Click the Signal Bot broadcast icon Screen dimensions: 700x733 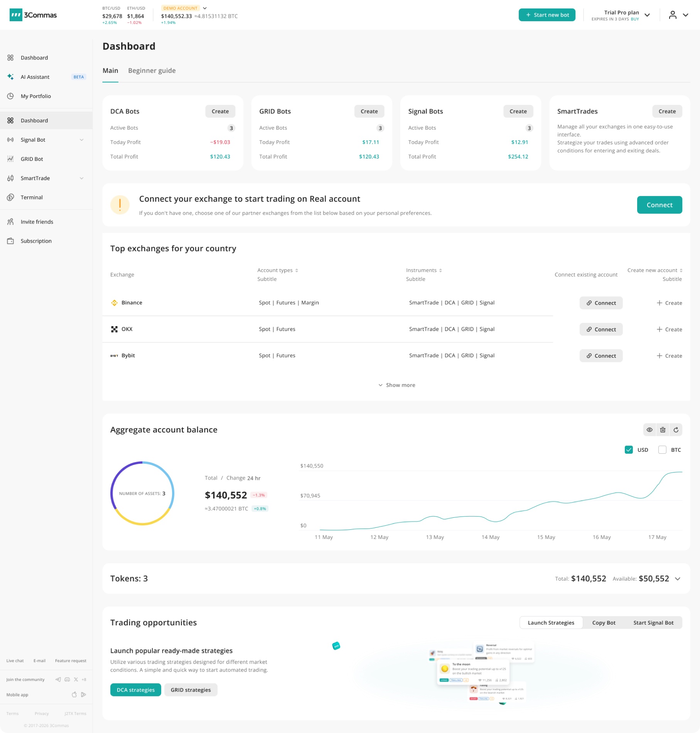click(10, 140)
